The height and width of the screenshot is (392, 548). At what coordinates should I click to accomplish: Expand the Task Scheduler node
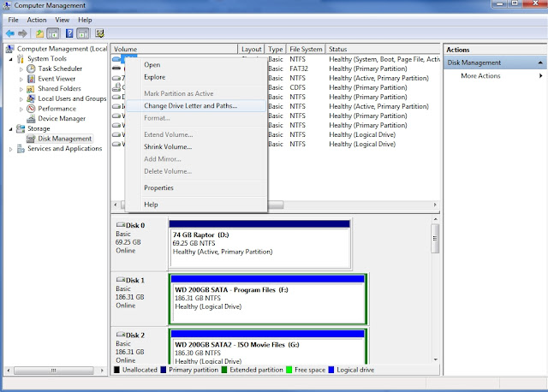pyautogui.click(x=21, y=69)
